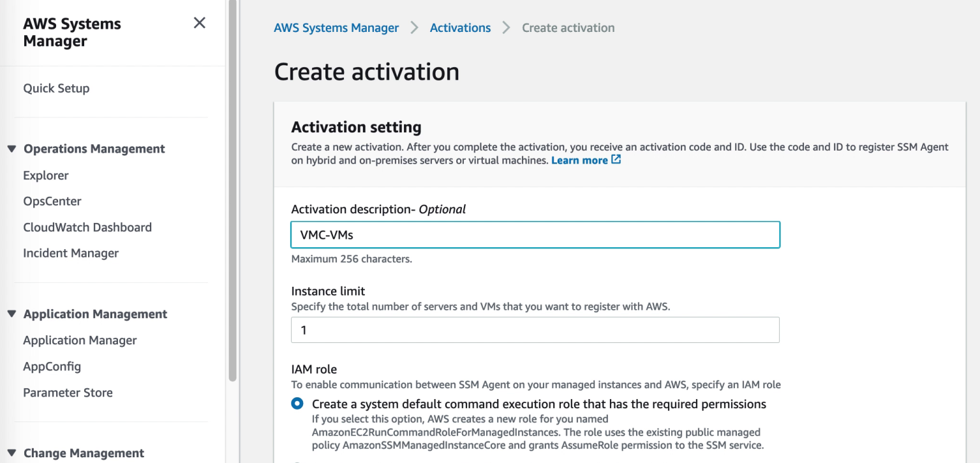This screenshot has height=463, width=980.
Task: Go back to Activations breadcrumb
Action: click(x=460, y=27)
